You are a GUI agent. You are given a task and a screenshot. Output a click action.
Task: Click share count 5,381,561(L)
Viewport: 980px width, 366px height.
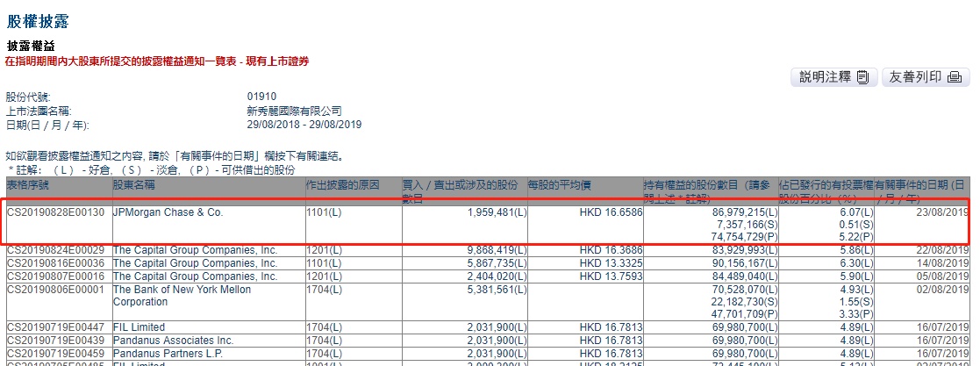click(x=497, y=290)
